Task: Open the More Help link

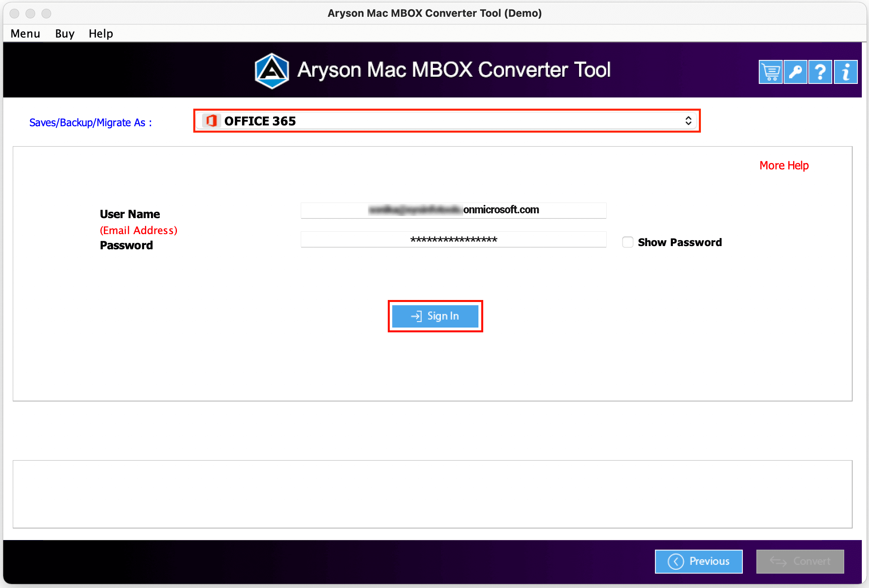Action: (784, 165)
